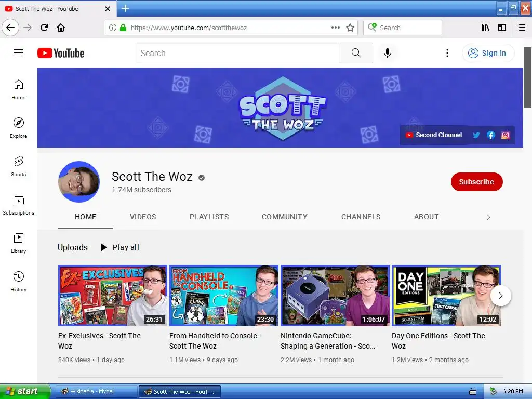Open the Instagram link on the banner
The height and width of the screenshot is (399, 532).
click(x=506, y=135)
